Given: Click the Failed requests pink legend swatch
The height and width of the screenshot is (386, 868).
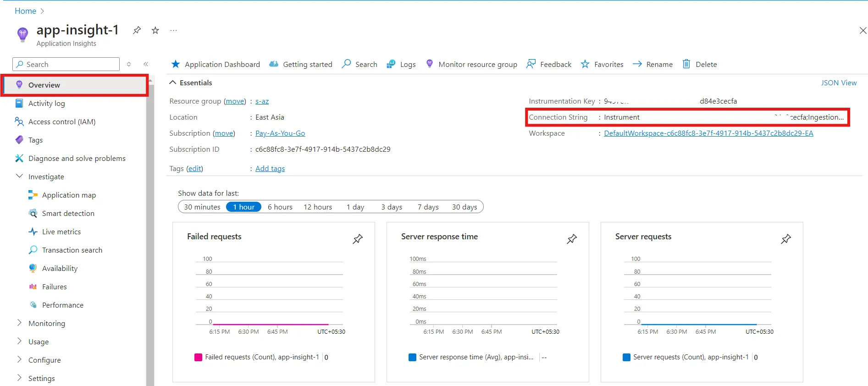Looking at the screenshot, I should click(198, 357).
